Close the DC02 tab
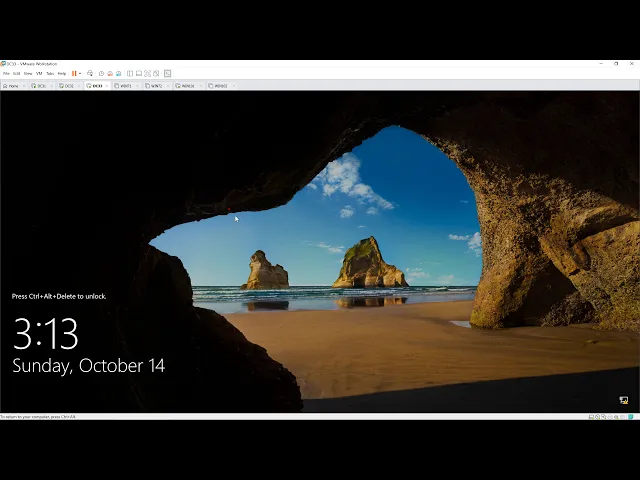640x480 pixels. tap(79, 86)
